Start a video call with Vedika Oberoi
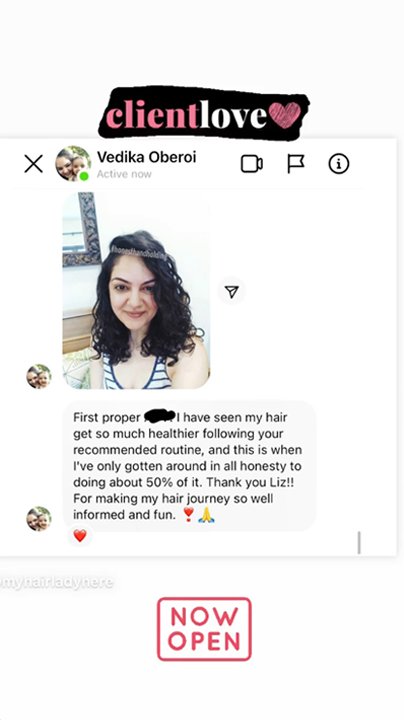Image resolution: width=404 pixels, height=720 pixels. point(252,164)
